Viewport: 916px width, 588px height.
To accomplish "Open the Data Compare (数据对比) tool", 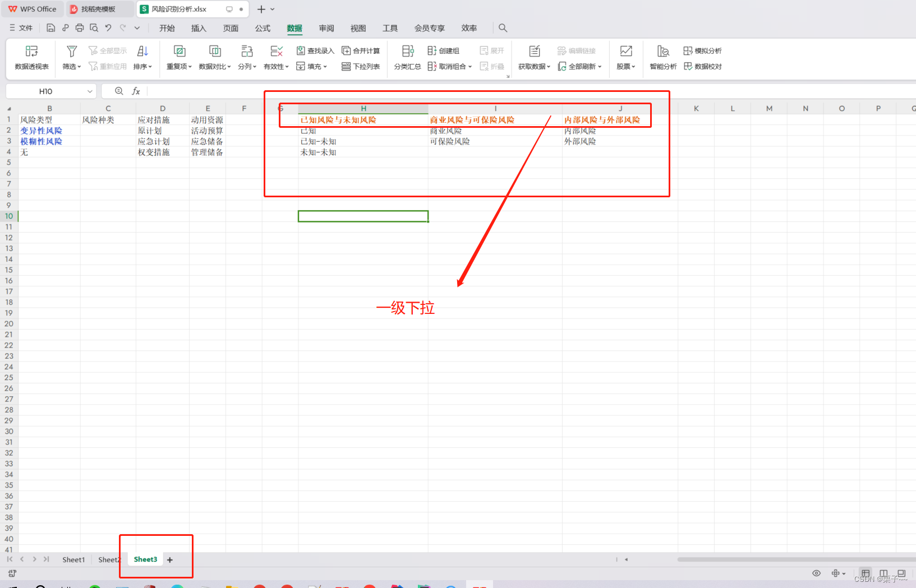I will pyautogui.click(x=215, y=58).
